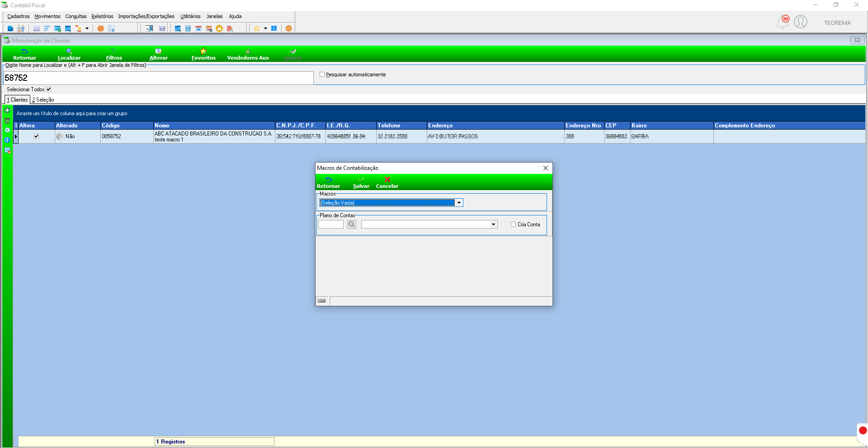This screenshot has height=448, width=868.
Task: Toggle the Pesquisar automaticamente checkbox
Action: [322, 75]
